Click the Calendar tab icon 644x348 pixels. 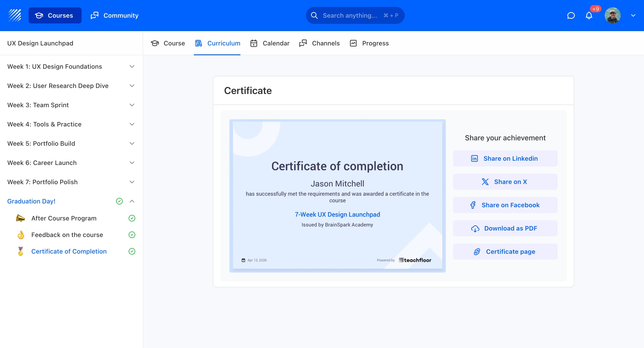(254, 43)
